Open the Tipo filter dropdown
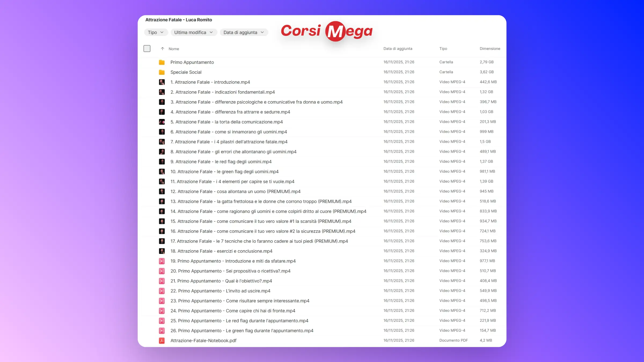 pos(156,32)
